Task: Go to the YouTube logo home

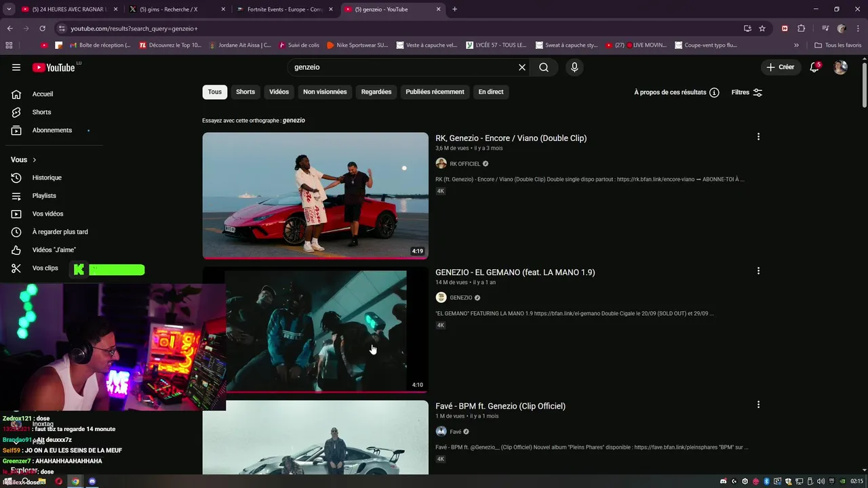Action: [54, 67]
